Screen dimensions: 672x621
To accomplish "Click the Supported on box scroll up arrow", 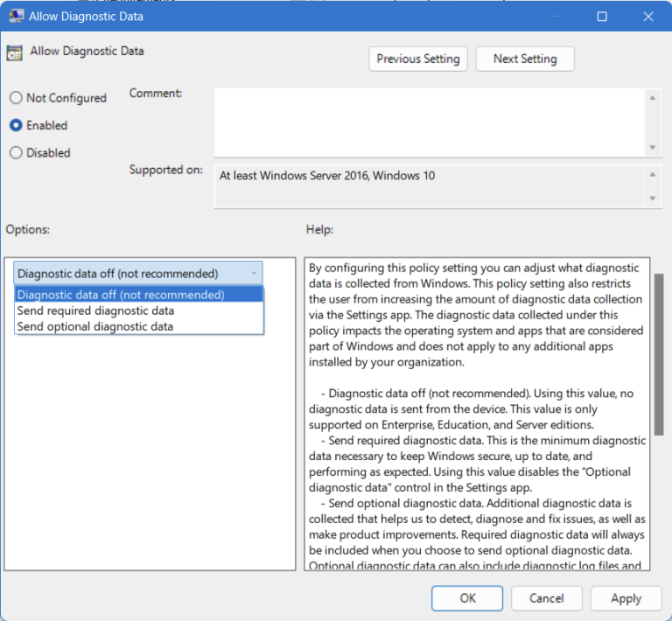I will [x=652, y=174].
